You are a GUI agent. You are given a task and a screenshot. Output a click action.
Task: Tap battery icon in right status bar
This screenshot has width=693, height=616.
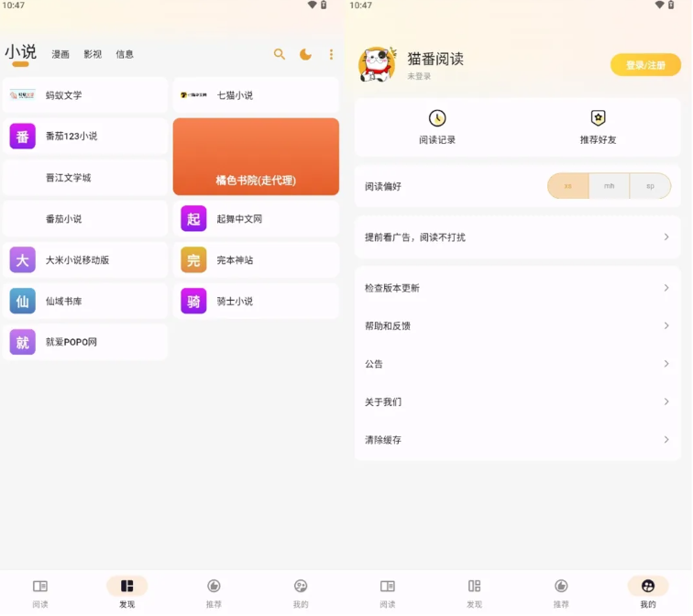click(x=671, y=5)
